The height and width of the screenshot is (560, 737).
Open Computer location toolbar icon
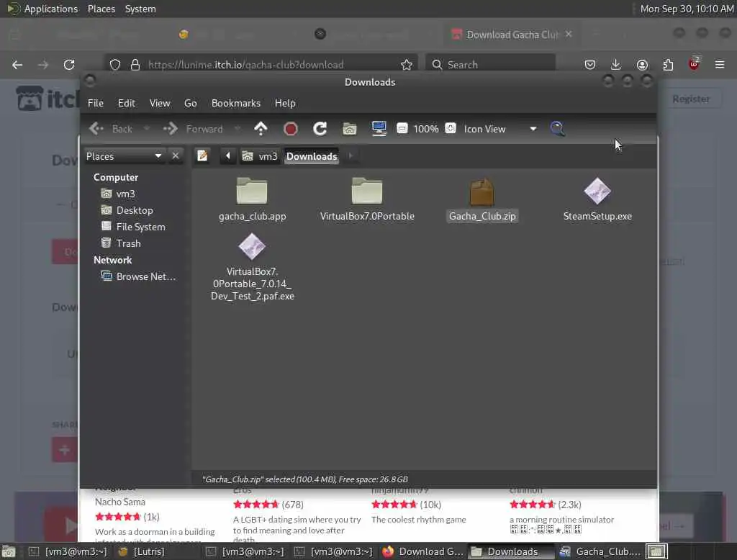tap(379, 128)
